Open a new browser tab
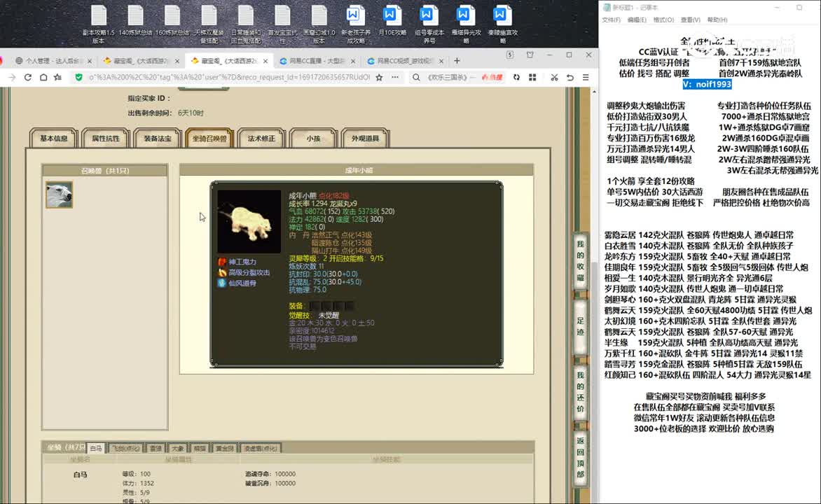The image size is (821, 504). (x=457, y=61)
